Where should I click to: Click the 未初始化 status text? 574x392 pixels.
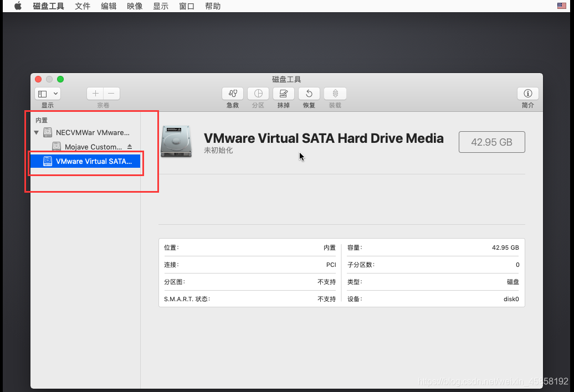tap(218, 150)
